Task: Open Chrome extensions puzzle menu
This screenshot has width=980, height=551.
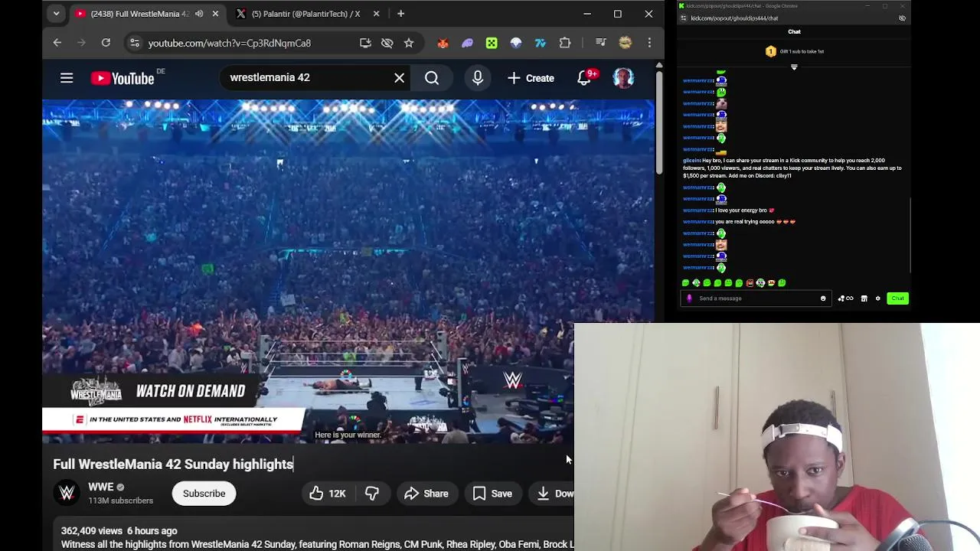Action: coord(565,43)
